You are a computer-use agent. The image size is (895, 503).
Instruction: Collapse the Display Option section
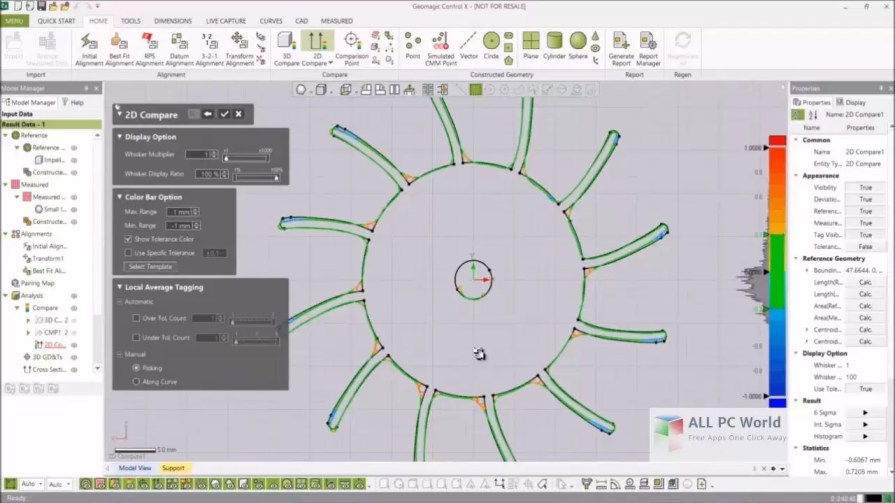pyautogui.click(x=119, y=137)
